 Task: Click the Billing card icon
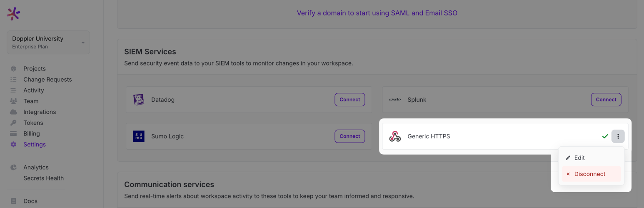tap(13, 134)
